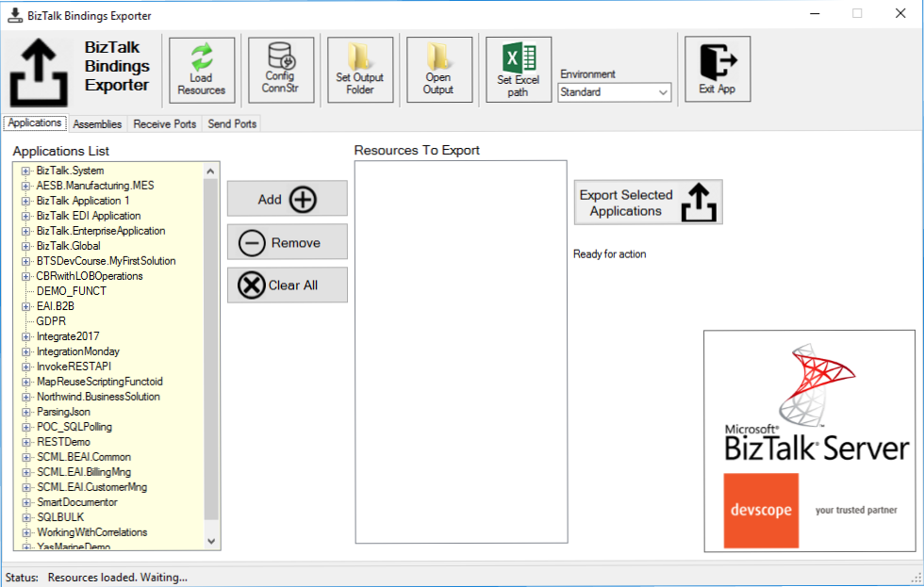Select DEMO_FUNCT in the applications list
Image resolution: width=924 pixels, height=587 pixels.
coord(72,291)
